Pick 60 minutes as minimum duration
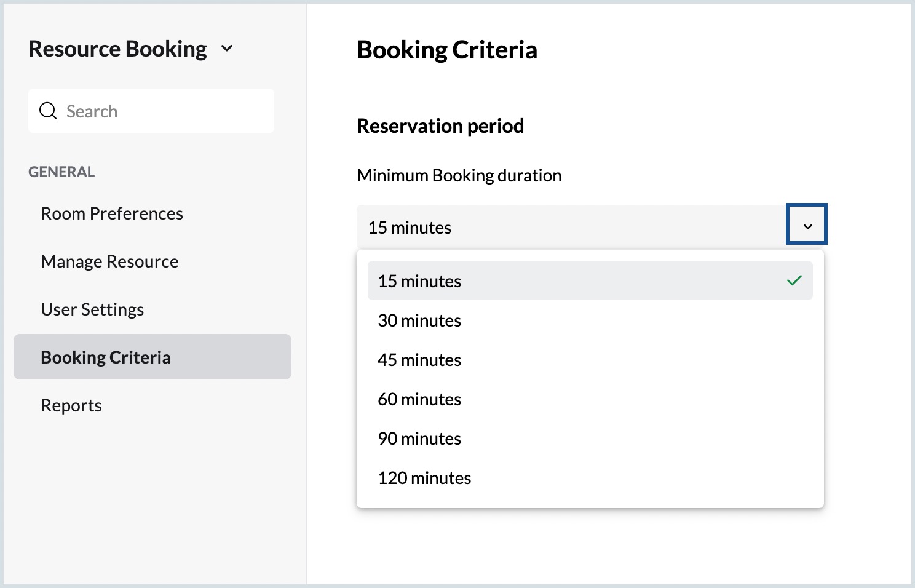Screen dimensions: 915x588 pos(419,399)
